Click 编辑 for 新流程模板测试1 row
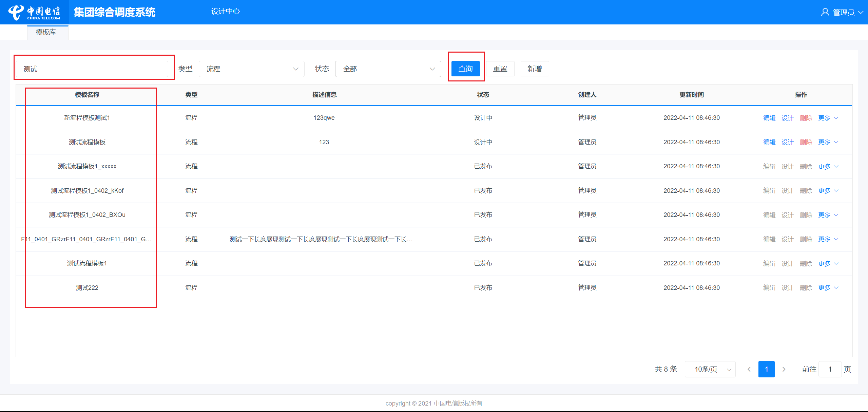Image resolution: width=868 pixels, height=412 pixels. click(x=769, y=118)
